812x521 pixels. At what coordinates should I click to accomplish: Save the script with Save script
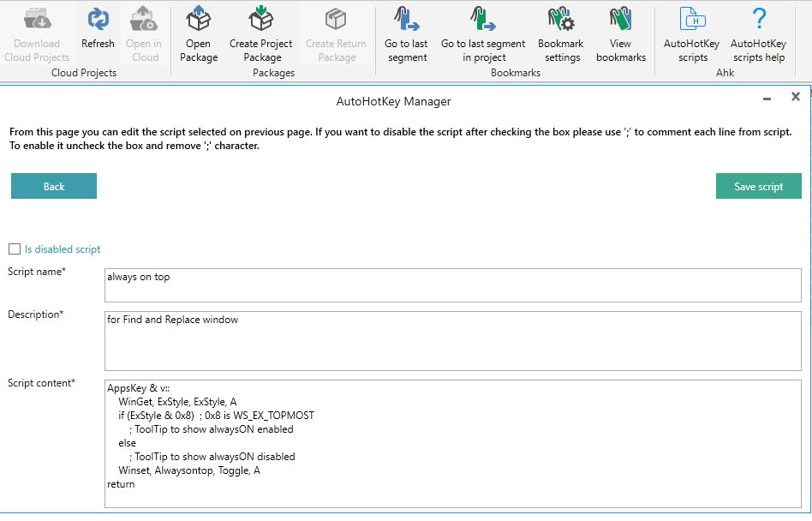click(759, 186)
